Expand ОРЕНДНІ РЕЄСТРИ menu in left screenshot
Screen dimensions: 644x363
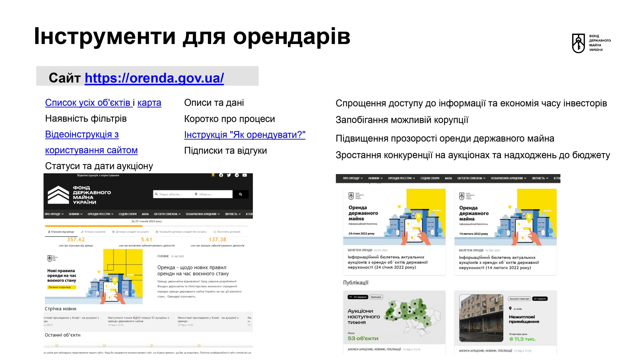click(x=100, y=214)
